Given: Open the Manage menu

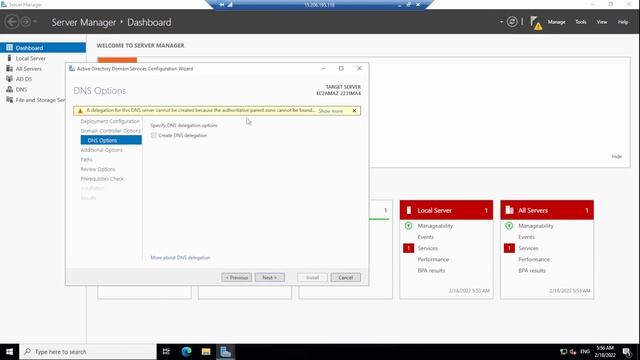Looking at the screenshot, I should (556, 22).
